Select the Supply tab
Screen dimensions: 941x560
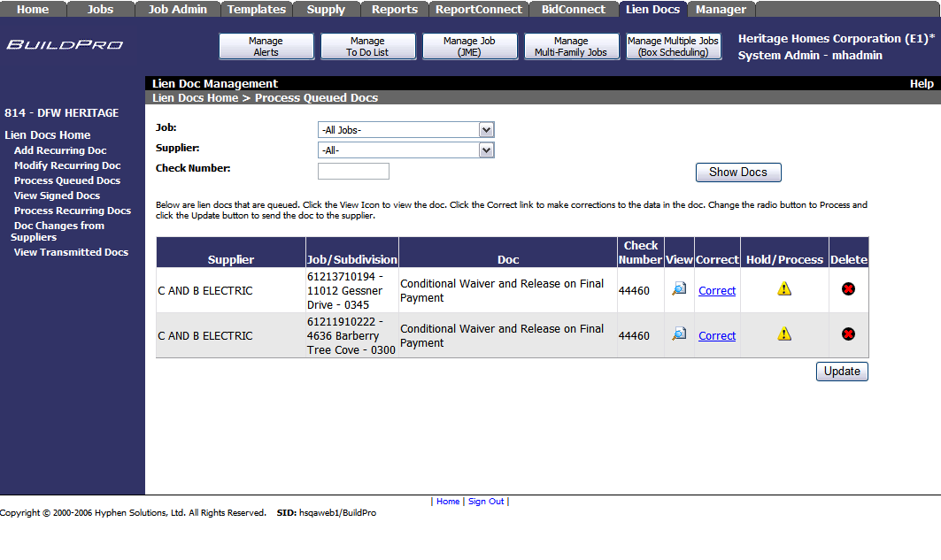point(326,9)
